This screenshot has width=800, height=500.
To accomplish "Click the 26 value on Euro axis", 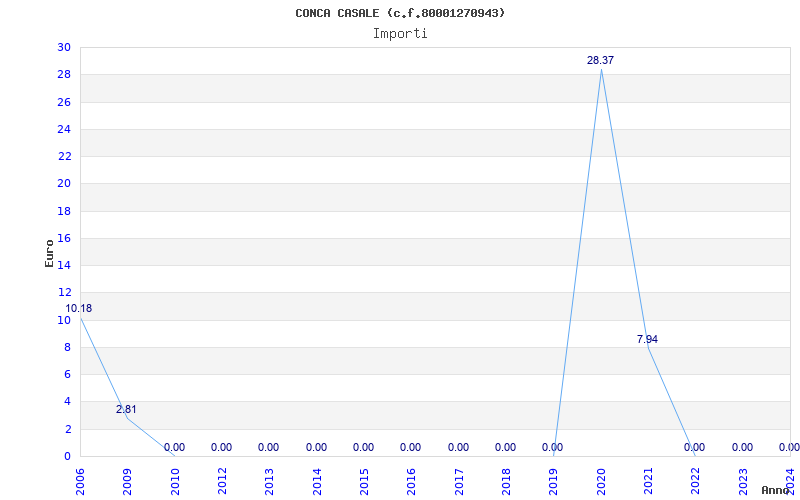I will coord(64,102).
